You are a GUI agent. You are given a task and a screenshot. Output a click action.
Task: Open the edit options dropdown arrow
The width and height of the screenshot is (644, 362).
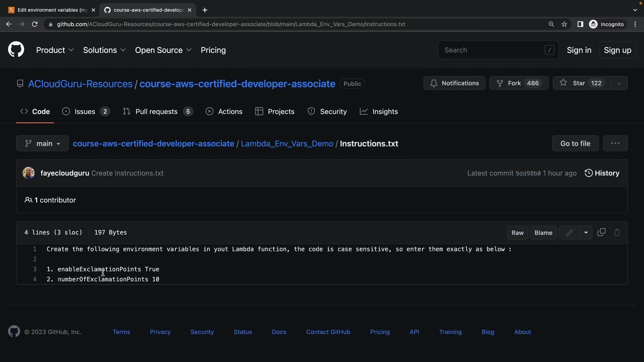pyautogui.click(x=586, y=233)
